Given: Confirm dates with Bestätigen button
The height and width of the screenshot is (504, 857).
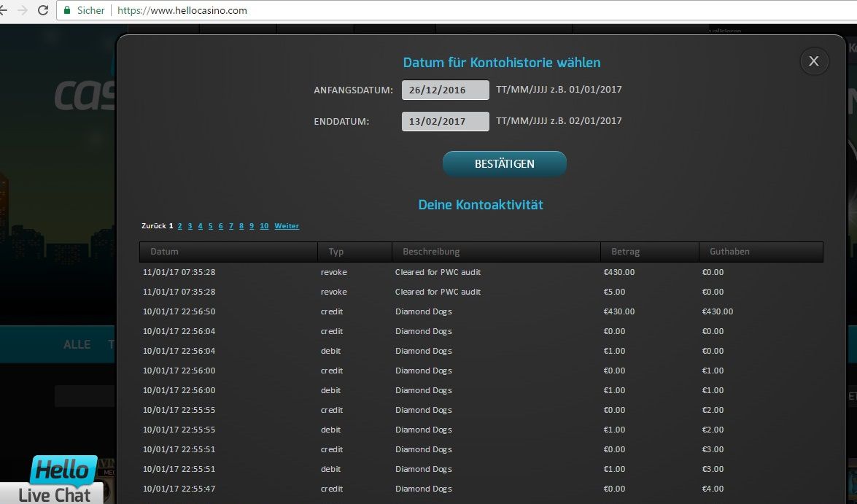Looking at the screenshot, I should (505, 163).
